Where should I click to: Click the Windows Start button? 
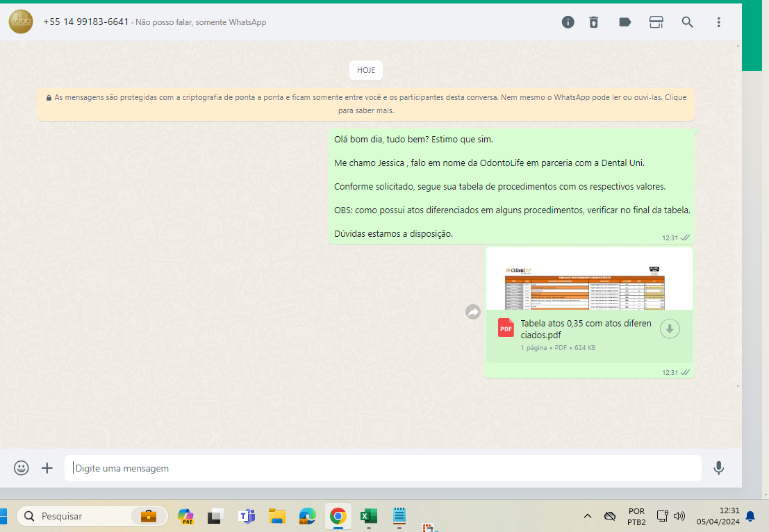[3, 516]
